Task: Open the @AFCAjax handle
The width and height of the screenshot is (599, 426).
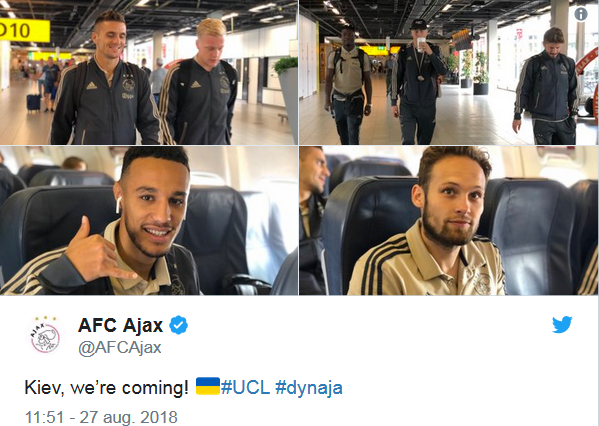Action: tap(120, 348)
